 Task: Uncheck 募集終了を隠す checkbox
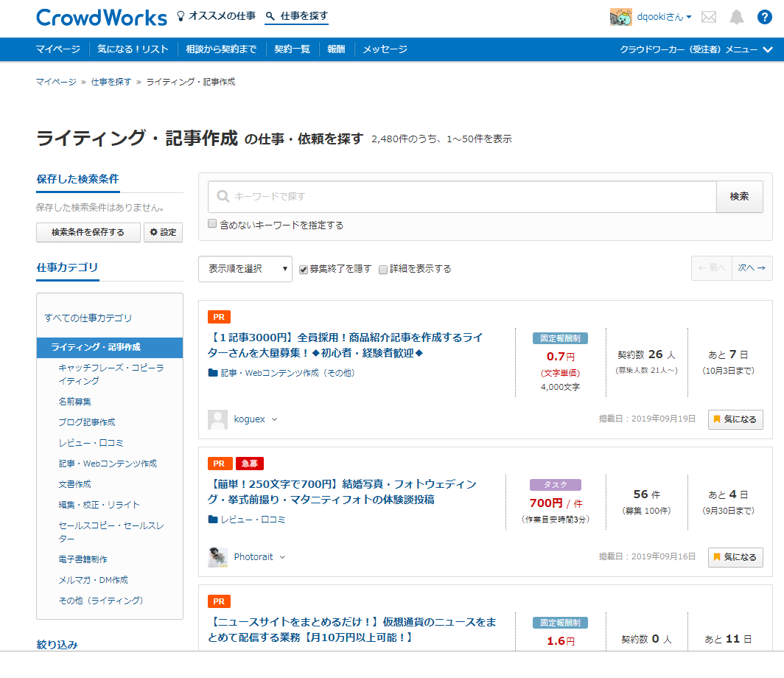[304, 270]
